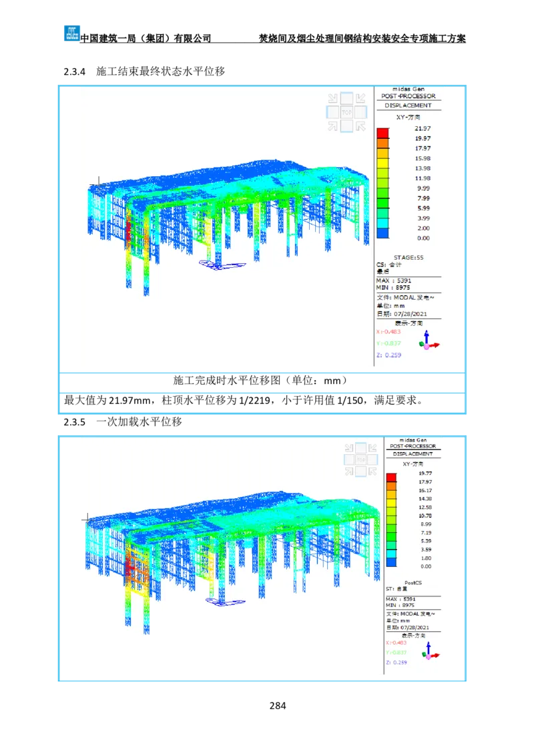This screenshot has height=756, width=534.
Task: Click the maximum value 19.77 in the legend
Action: [424, 473]
